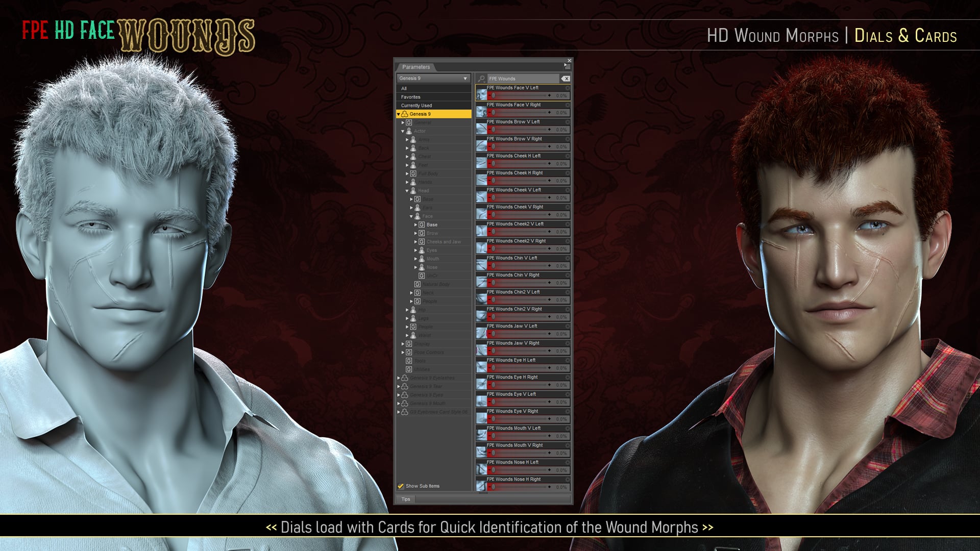Toggle the Show Sub Items checkbox

401,486
